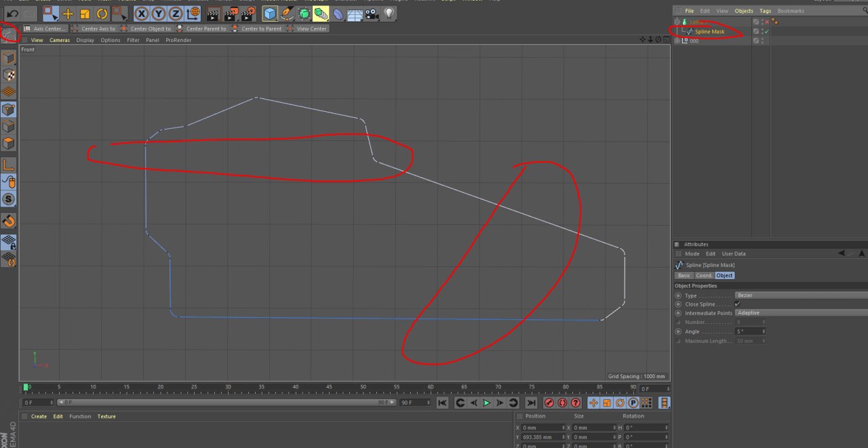This screenshot has width=868, height=448.
Task: Select the Enable Axis L-shaped tool in sidebar
Action: coord(9,165)
